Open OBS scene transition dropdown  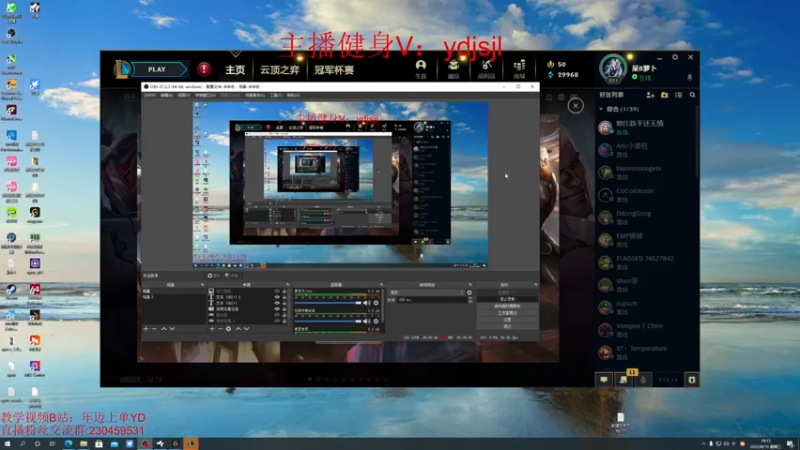pyautogui.click(x=428, y=293)
